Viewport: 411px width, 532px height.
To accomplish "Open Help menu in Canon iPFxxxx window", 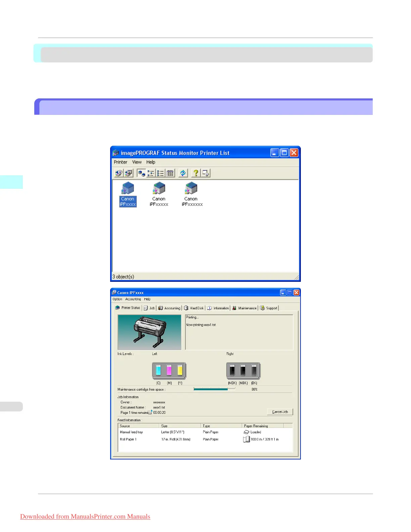I will point(147,299).
